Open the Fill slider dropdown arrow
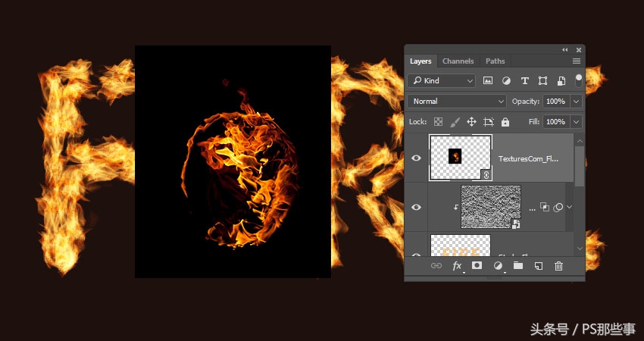The image size is (644, 341). 577,122
